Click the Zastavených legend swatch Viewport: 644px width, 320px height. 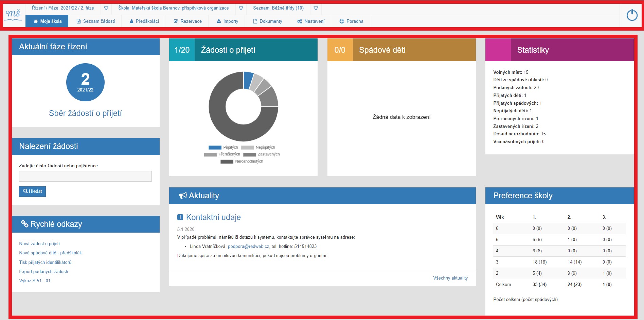click(x=250, y=154)
